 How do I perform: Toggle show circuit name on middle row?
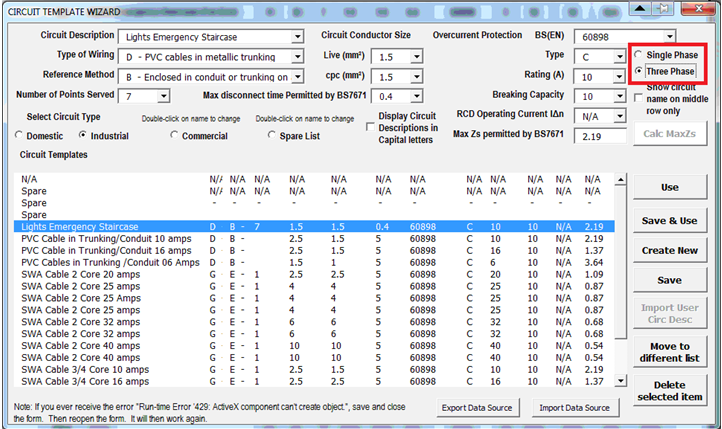pyautogui.click(x=640, y=98)
